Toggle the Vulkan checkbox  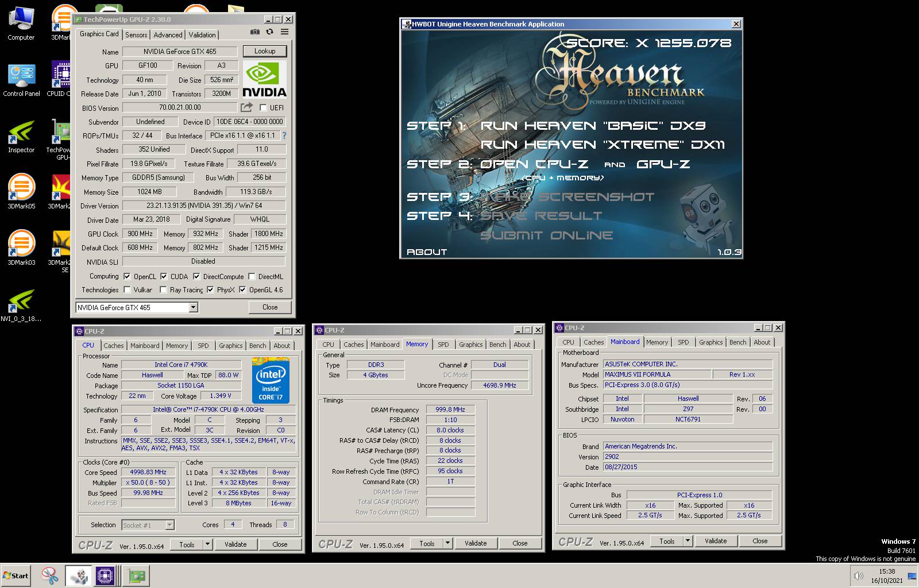click(x=127, y=289)
